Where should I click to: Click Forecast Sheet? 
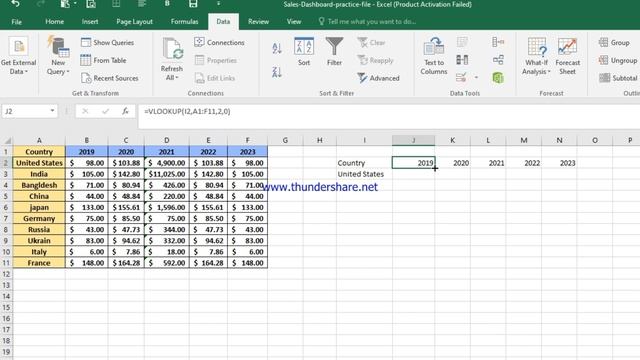567,56
